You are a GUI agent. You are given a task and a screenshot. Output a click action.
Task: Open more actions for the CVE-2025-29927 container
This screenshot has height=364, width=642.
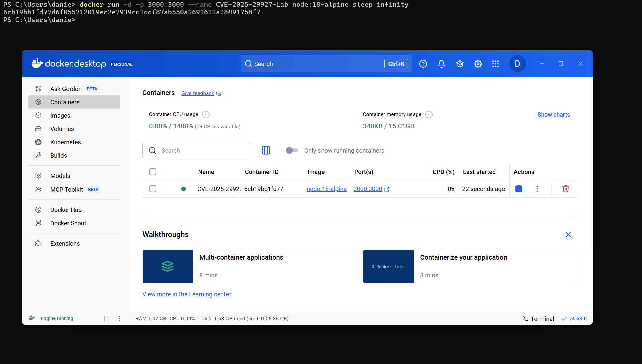[537, 189]
